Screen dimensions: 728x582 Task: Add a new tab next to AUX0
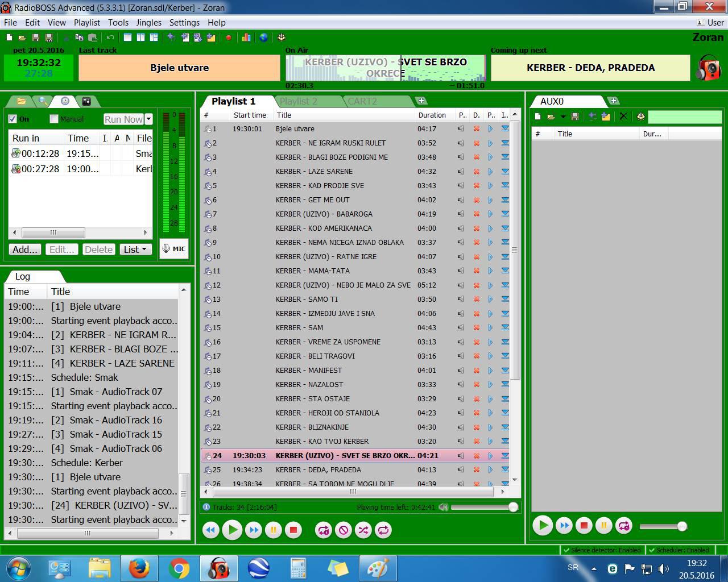[614, 101]
